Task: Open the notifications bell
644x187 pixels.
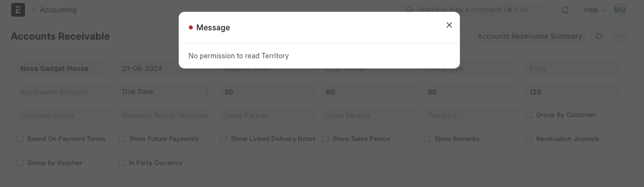Action: (x=565, y=10)
